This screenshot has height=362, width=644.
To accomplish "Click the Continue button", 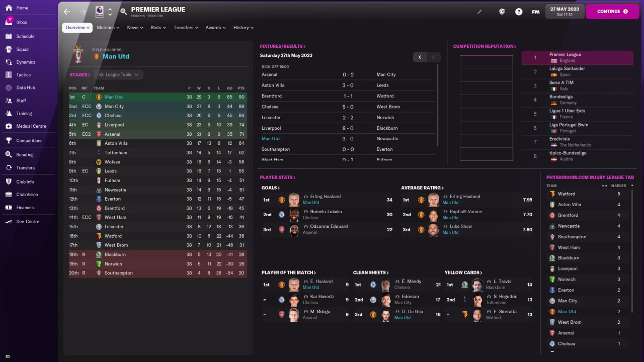I will coord(611,12).
